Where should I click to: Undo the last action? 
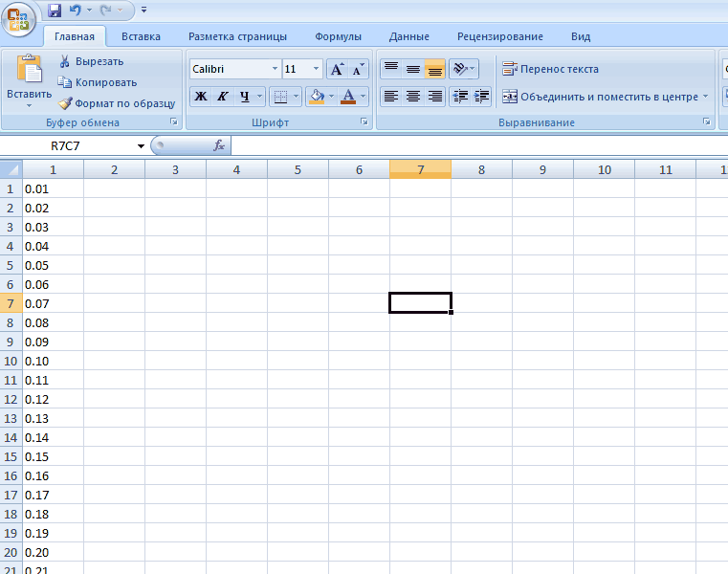[77, 11]
